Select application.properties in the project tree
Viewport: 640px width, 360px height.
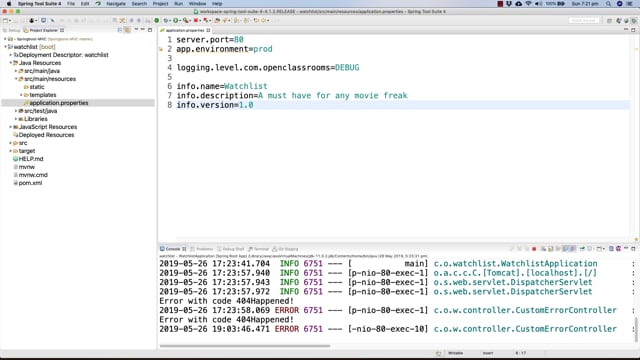[58, 103]
